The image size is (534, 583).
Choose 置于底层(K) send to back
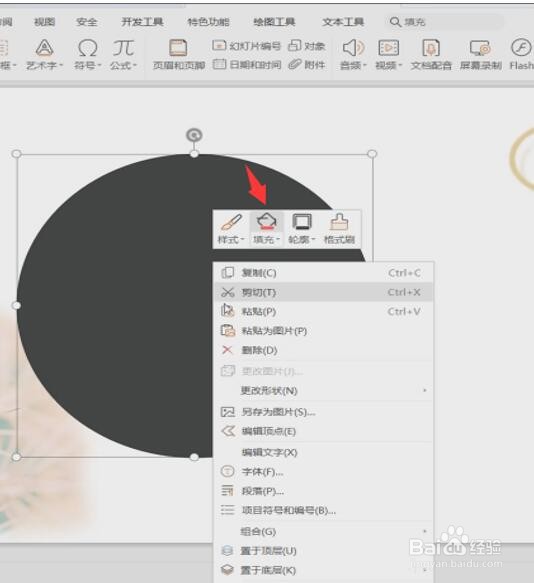pyautogui.click(x=324, y=570)
